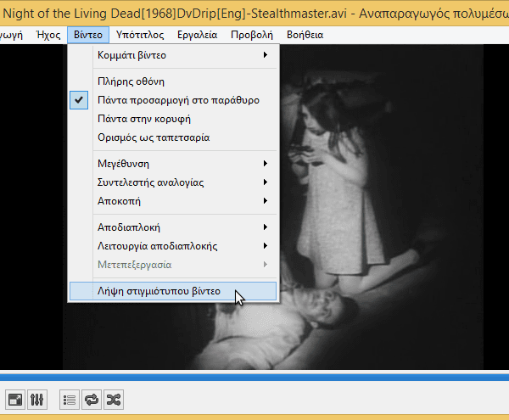Viewport: 509px width, 420px height.
Task: Choose "Πάντα στην κορυφή" option
Action: (173, 119)
